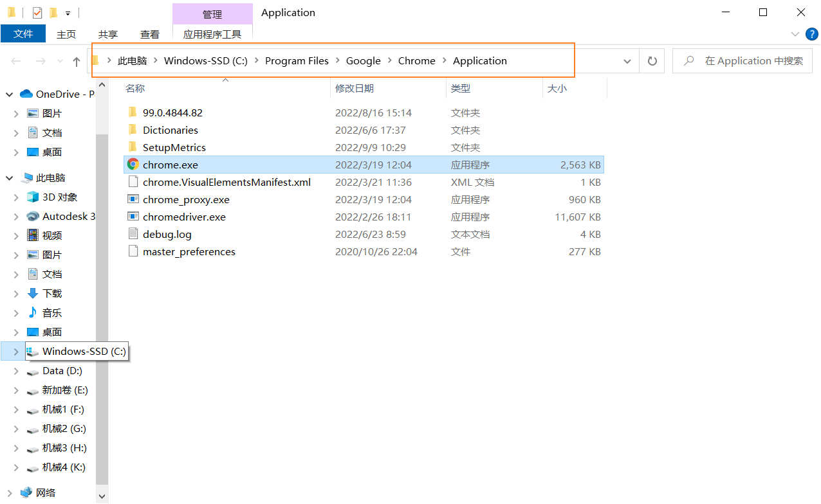Select the debug.log file icon
Image resolution: width=821 pixels, height=504 pixels.
click(x=133, y=234)
